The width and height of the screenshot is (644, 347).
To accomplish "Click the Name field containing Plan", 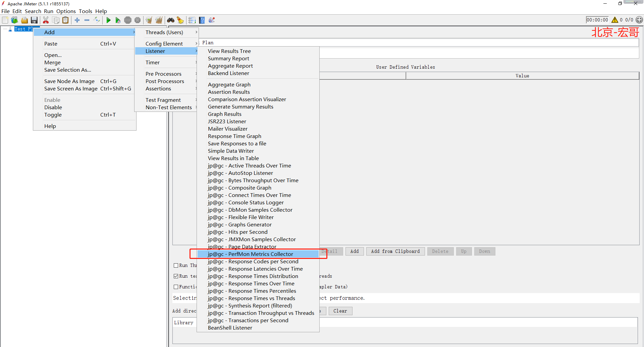I will (419, 43).
